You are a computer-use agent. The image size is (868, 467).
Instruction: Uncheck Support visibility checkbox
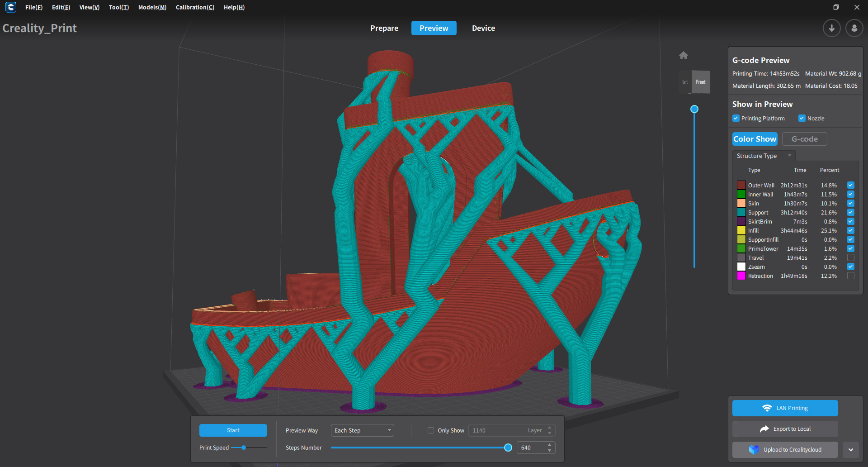pos(850,212)
